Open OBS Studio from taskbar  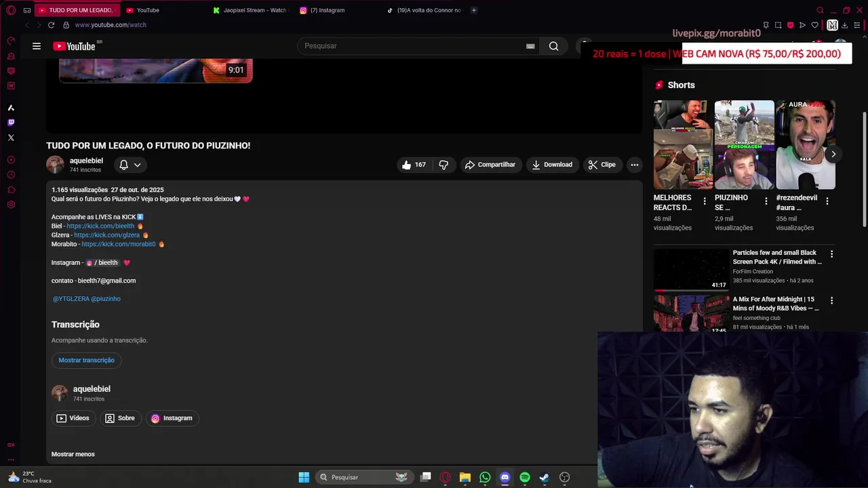(564, 477)
